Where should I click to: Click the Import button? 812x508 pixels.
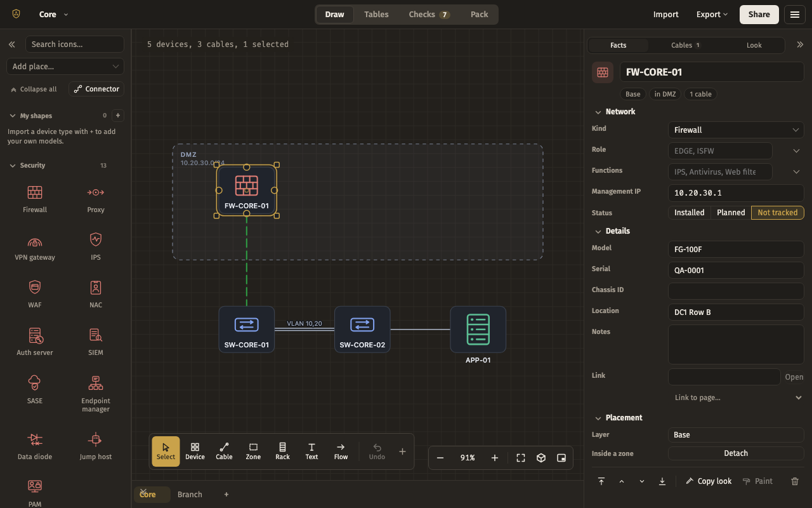[x=666, y=15]
